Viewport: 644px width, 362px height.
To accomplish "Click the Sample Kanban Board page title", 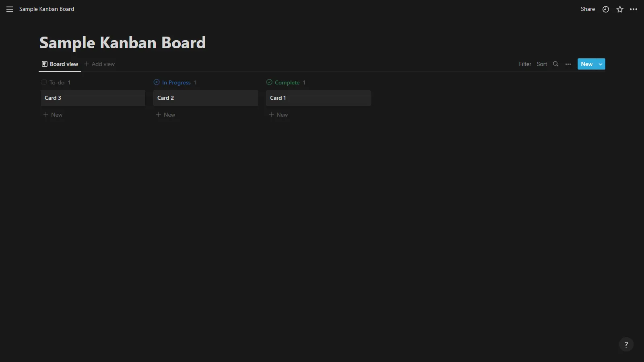I will pyautogui.click(x=123, y=43).
